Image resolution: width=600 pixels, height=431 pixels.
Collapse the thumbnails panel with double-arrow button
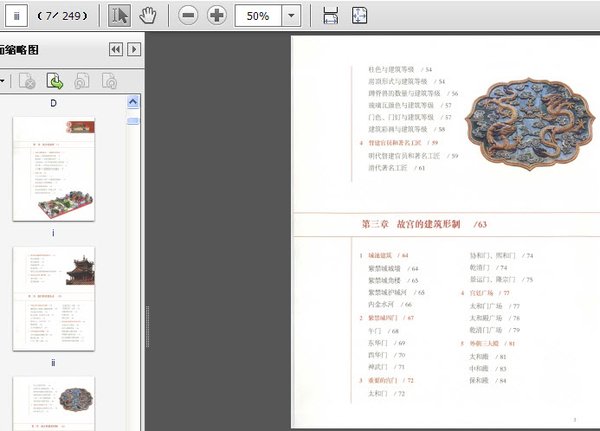pos(116,49)
